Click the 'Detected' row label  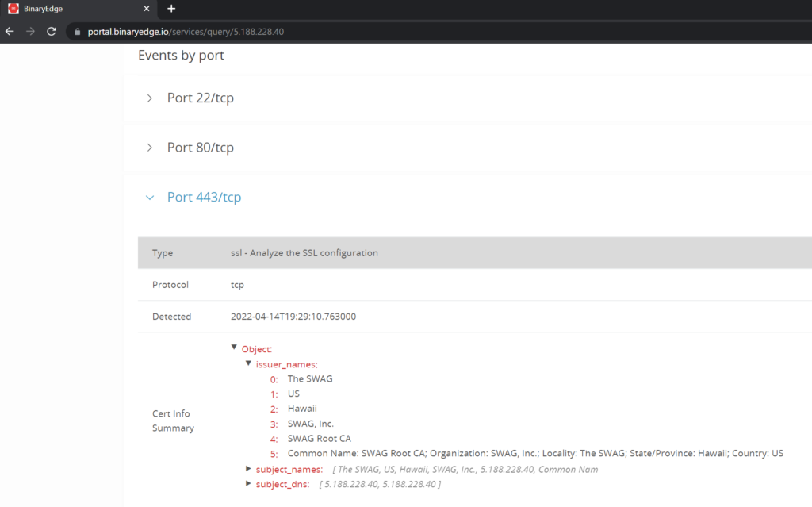171,317
